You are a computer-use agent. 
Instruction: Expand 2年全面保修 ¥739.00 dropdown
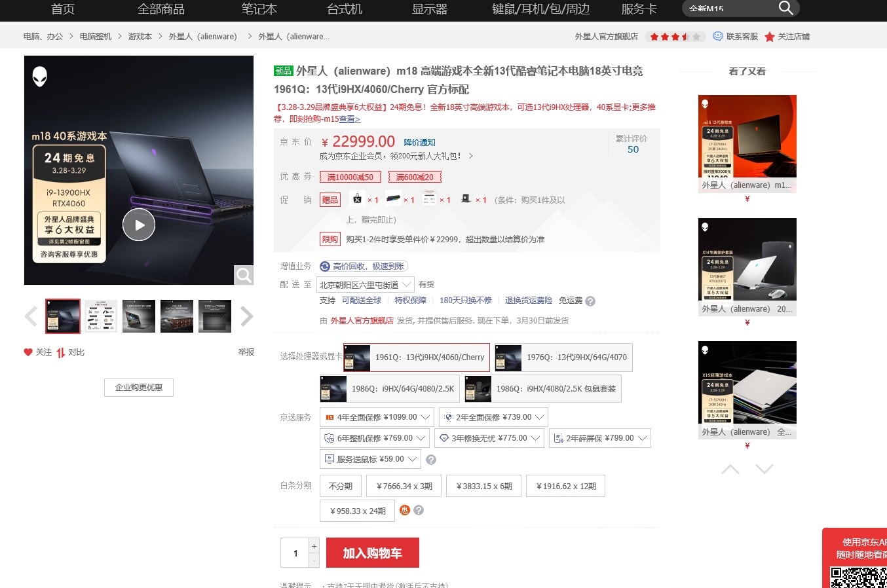[493, 417]
